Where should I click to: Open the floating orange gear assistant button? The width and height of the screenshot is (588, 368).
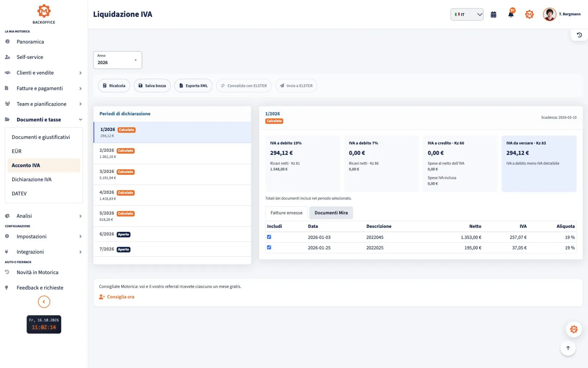[574, 329]
